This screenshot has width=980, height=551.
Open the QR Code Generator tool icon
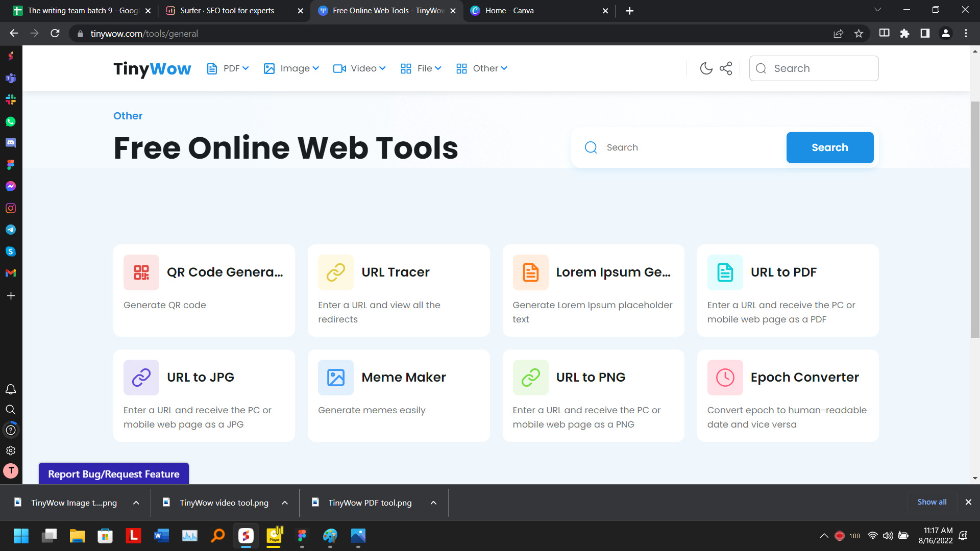point(141,272)
